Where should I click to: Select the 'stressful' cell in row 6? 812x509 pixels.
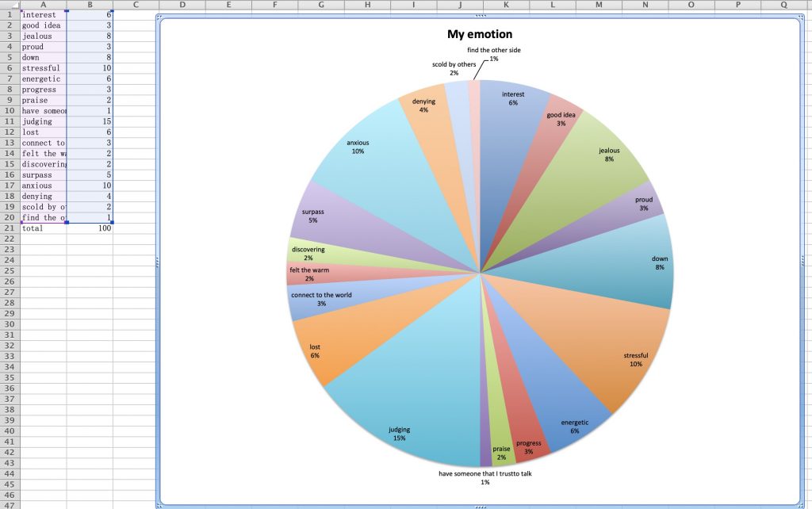[x=43, y=68]
